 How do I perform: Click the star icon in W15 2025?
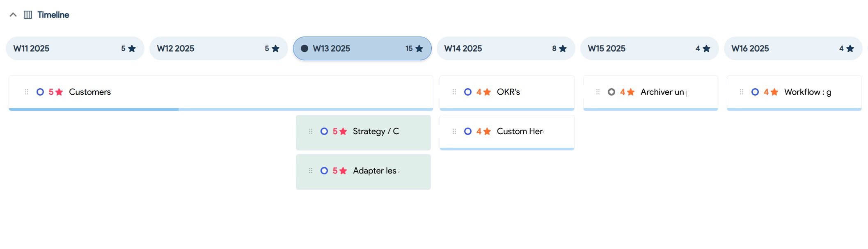pyautogui.click(x=706, y=48)
